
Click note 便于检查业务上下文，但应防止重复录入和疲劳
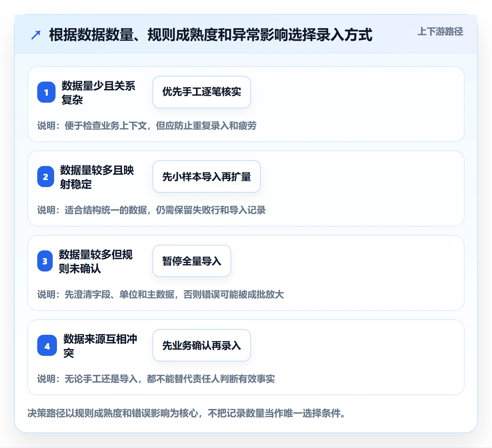pos(161,126)
